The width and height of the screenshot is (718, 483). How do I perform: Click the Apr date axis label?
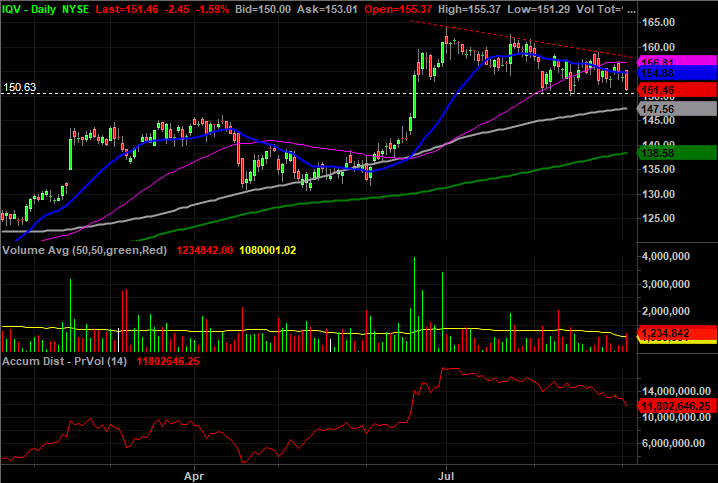[x=194, y=476]
